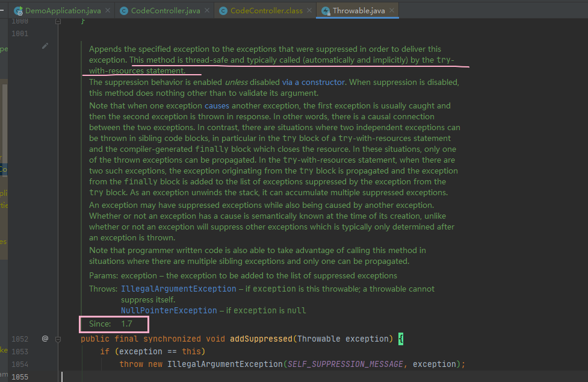This screenshot has width=588, height=382.
Task: Open the IllegalArgumentException doc link
Action: [179, 289]
